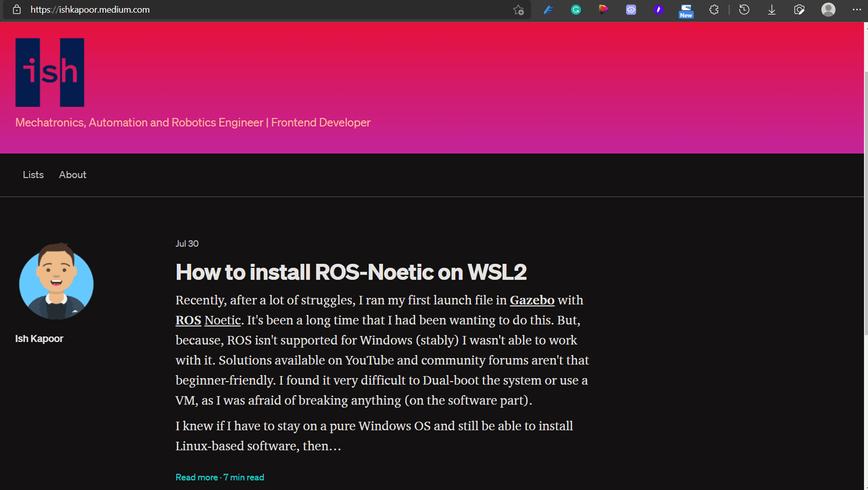This screenshot has height=490, width=868.
Task: Open the Ish Kapoor author name link
Action: coord(39,339)
